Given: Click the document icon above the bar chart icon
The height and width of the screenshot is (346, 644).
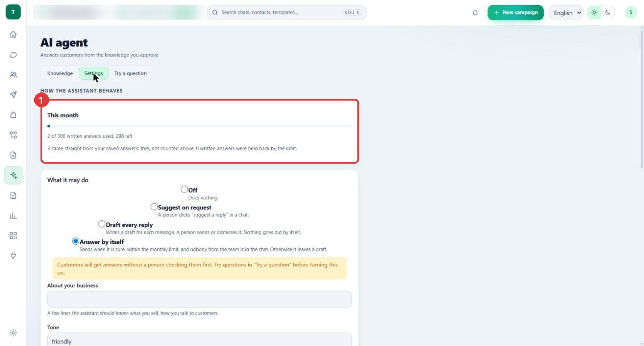Looking at the screenshot, I should pos(13,195).
